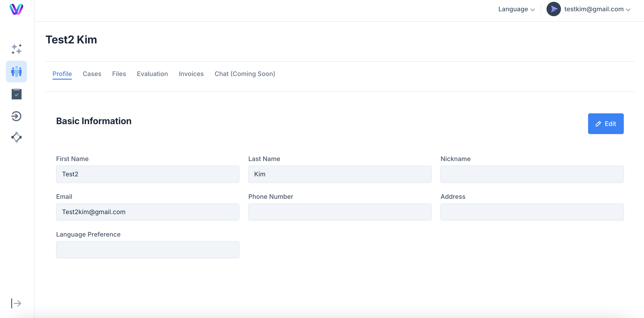Viewport: 644px width, 318px height.
Task: Open the Language dropdown
Action: (516, 9)
